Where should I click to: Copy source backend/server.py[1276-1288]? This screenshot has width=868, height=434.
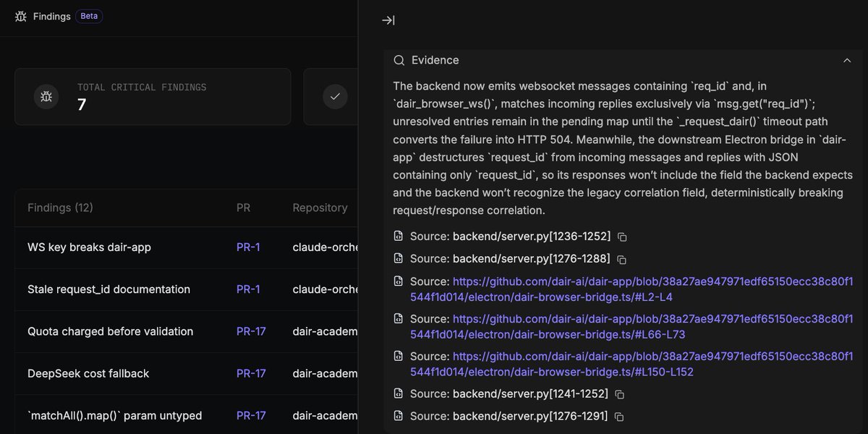tap(622, 259)
